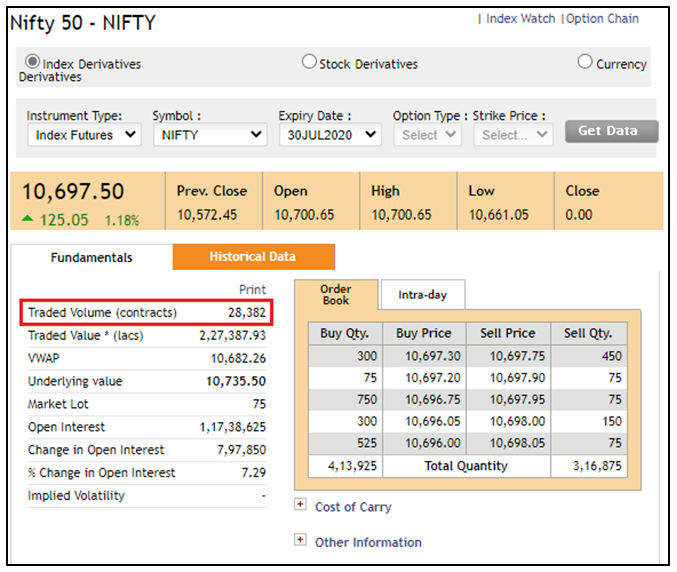Click the Close value 0.00
677x572 pixels.
[579, 215]
